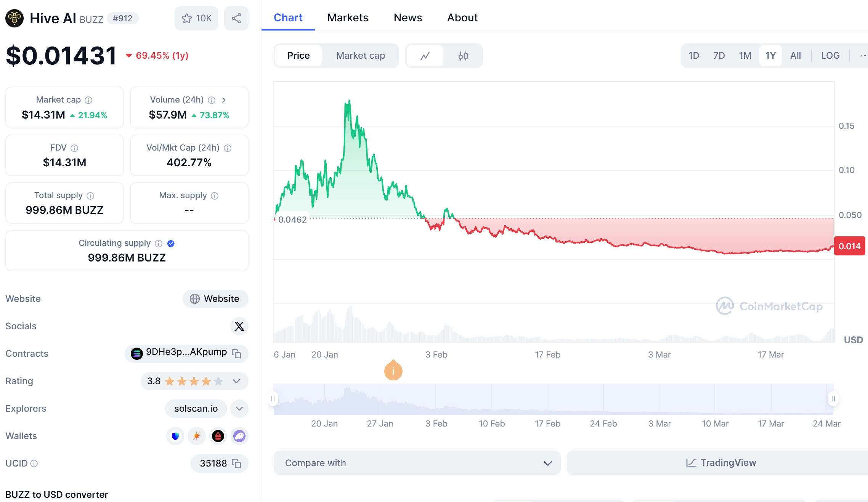868x502 pixels.
Task: Click the orange chart event marker
Action: [393, 370]
